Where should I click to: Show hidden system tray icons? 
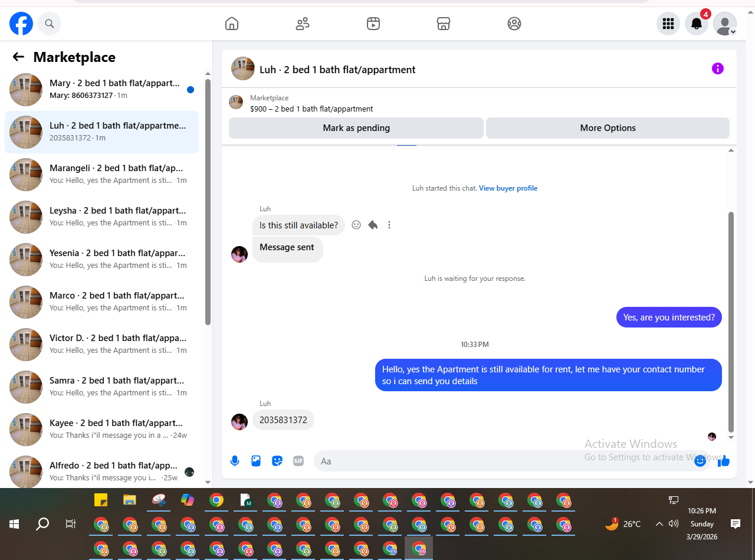tap(659, 524)
